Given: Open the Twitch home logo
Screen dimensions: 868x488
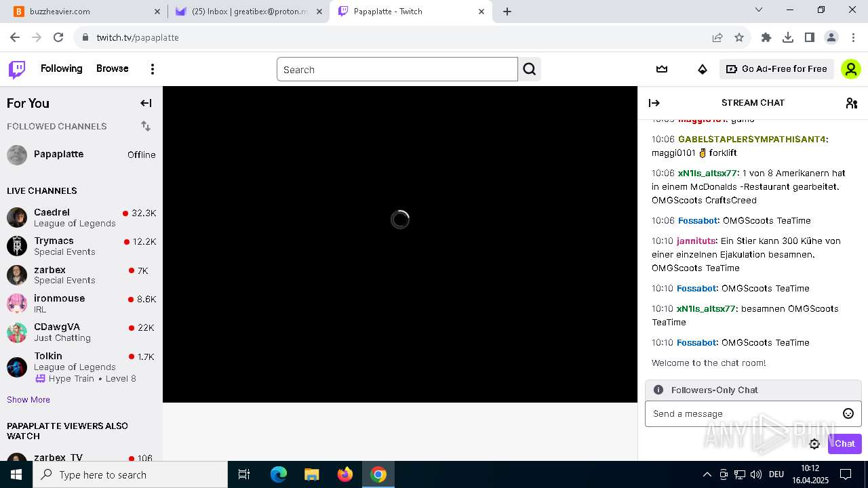Looking at the screenshot, I should (x=17, y=69).
